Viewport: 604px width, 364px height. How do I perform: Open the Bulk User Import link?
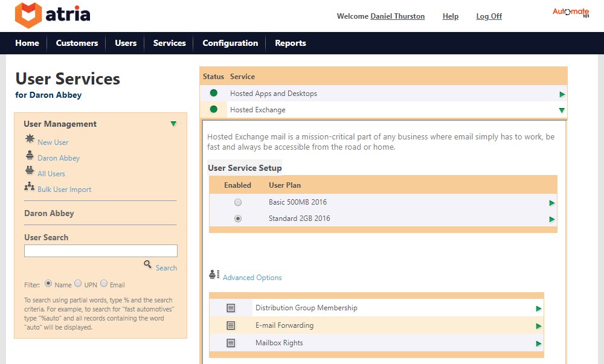[65, 190]
